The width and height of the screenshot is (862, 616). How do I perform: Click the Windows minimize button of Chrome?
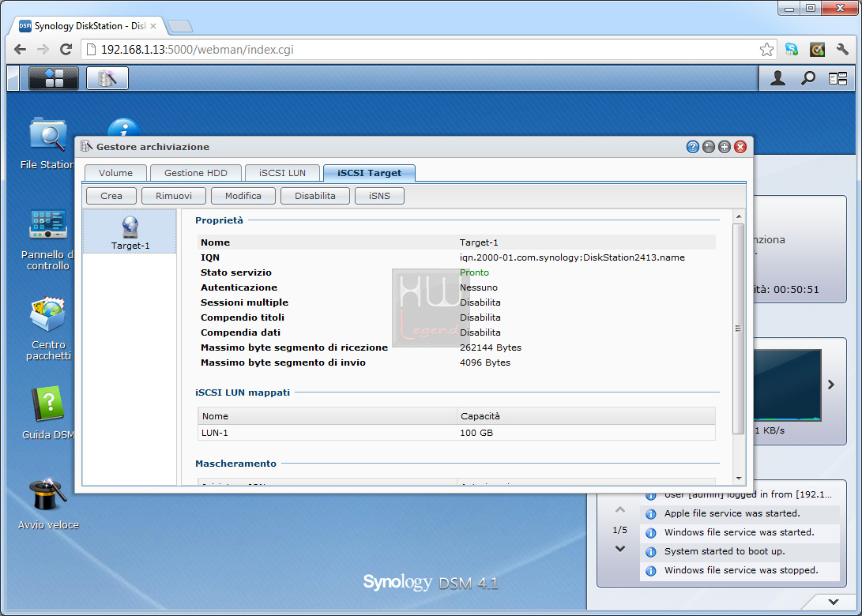789,8
